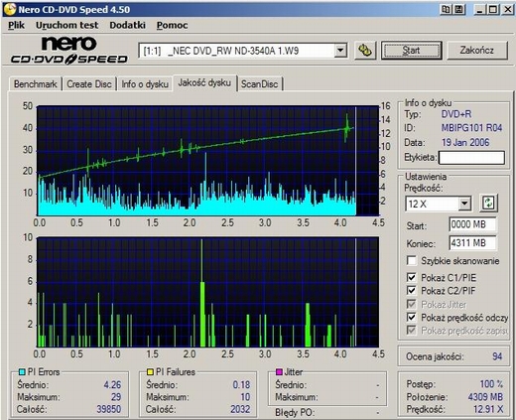Open the 12 X speed dropdown
This screenshot has height=420, width=516.
[x=464, y=204]
